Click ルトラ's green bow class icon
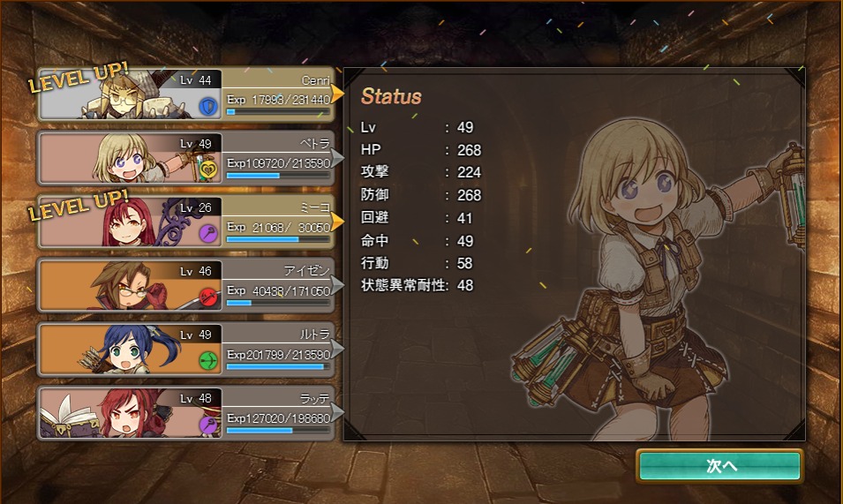Viewport: 843px width, 504px height. click(x=208, y=360)
